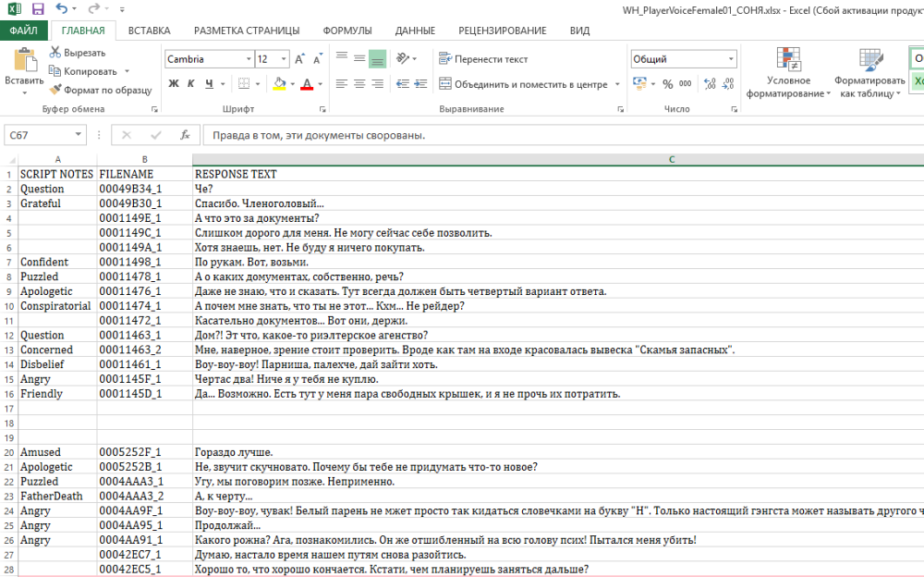
Task: Decrease decimal places
Action: pyautogui.click(x=728, y=84)
